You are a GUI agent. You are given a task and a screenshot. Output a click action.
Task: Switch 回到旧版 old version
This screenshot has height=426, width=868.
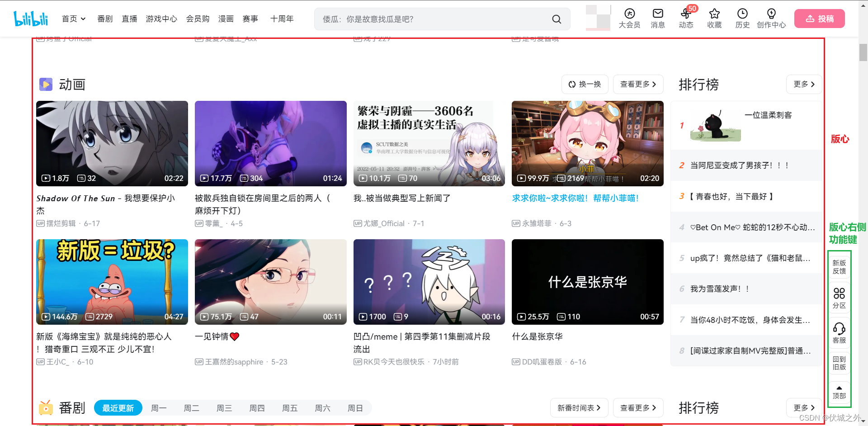click(839, 363)
